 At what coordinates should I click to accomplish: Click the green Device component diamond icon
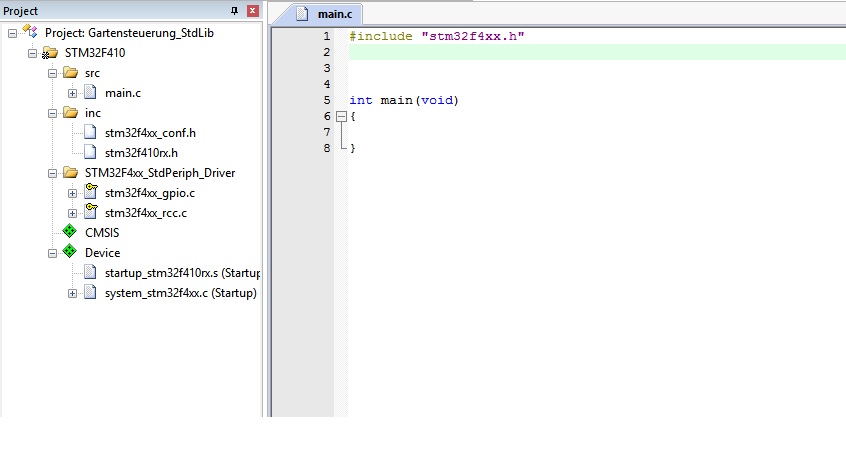coord(70,251)
